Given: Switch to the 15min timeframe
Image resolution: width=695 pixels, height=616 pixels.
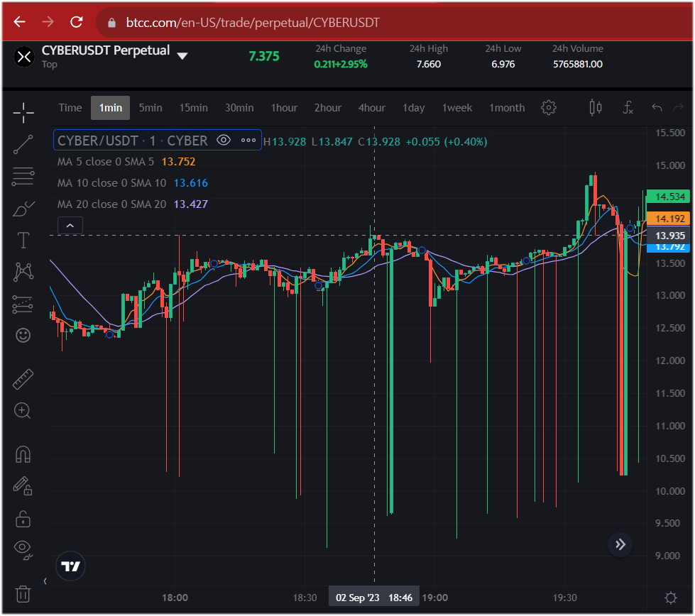Looking at the screenshot, I should (x=193, y=108).
